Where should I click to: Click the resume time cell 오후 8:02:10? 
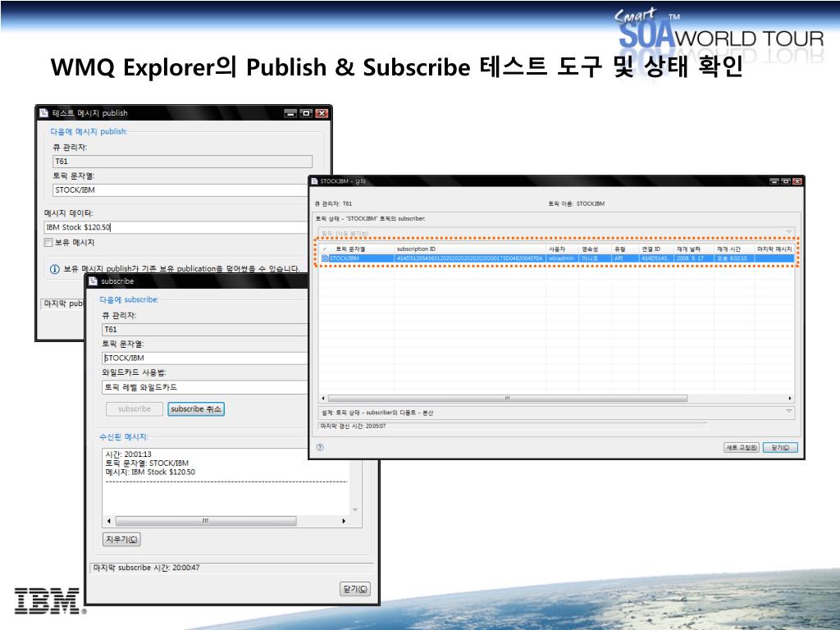(x=732, y=258)
